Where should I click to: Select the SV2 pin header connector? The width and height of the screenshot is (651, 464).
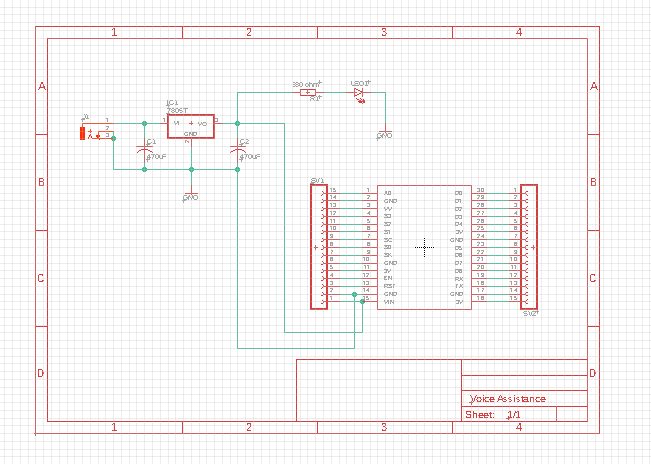click(529, 247)
